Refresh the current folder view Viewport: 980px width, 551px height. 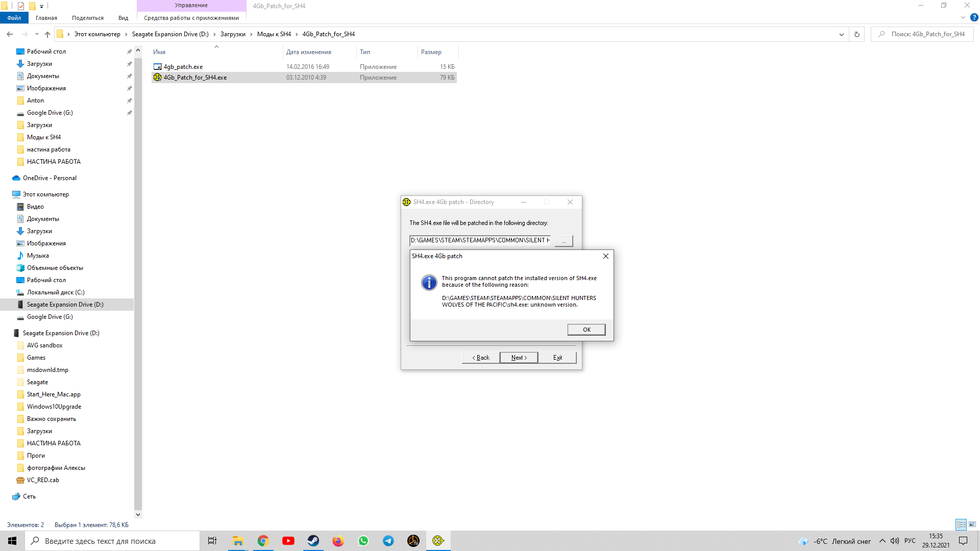pyautogui.click(x=857, y=34)
